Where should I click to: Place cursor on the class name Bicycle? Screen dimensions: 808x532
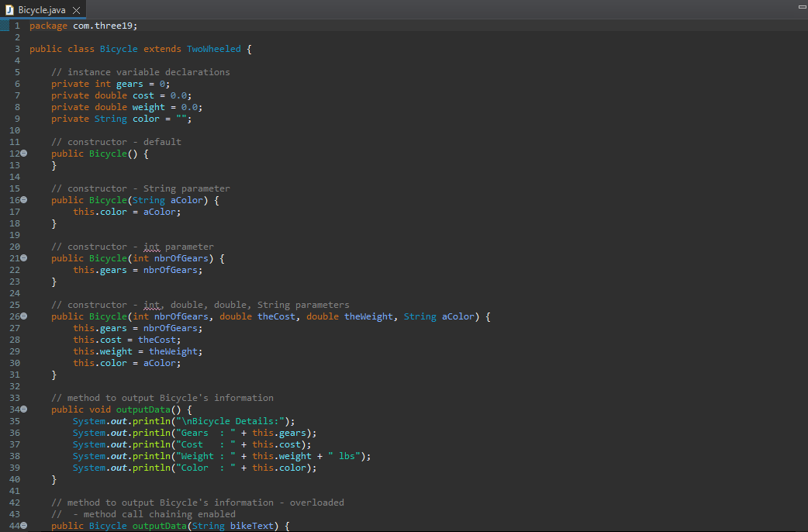point(118,48)
